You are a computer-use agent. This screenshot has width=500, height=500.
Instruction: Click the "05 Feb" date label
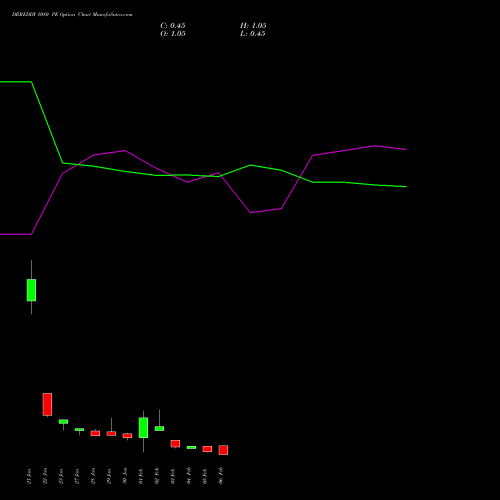(205, 476)
